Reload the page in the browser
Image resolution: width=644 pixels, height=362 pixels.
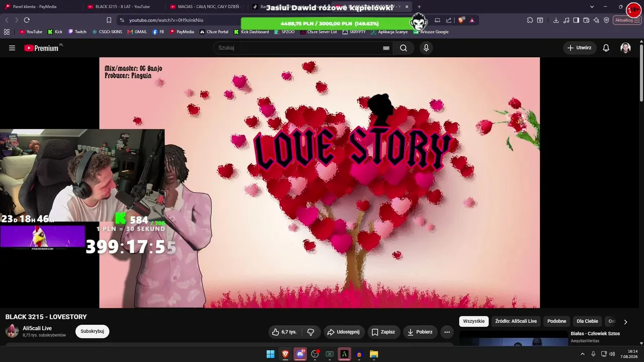tap(27, 20)
